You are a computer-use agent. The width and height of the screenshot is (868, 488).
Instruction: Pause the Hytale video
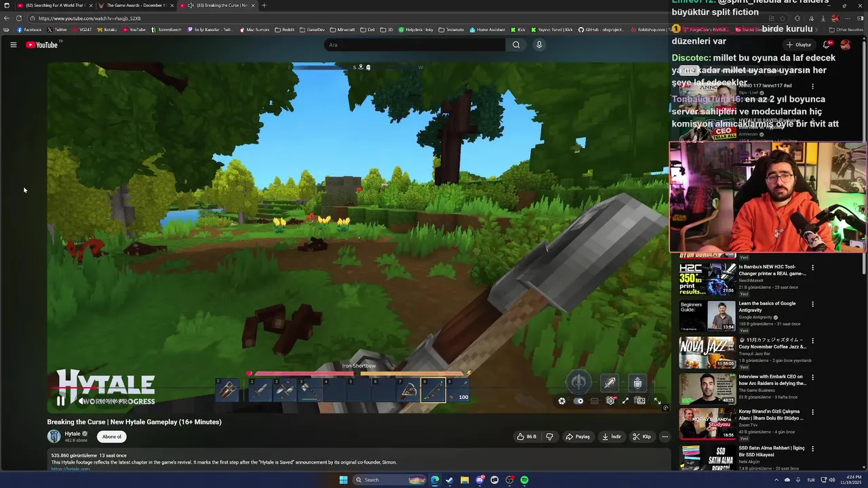60,401
